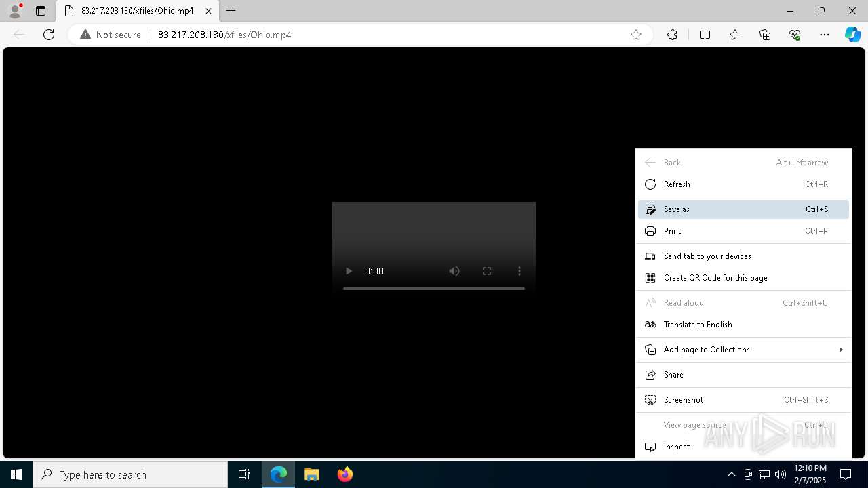Screen dimensions: 868x488
Task: Open Task View on the taskbar
Action: coord(244,474)
